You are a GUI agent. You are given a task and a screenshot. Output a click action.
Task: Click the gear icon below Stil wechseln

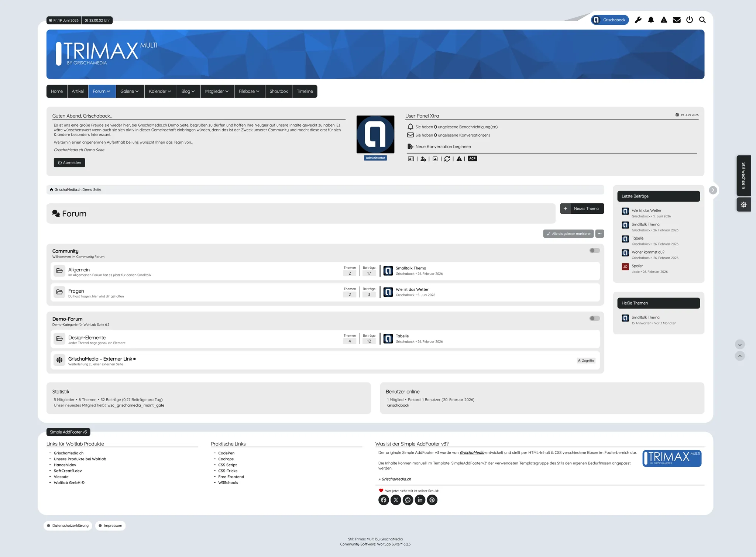(743, 204)
